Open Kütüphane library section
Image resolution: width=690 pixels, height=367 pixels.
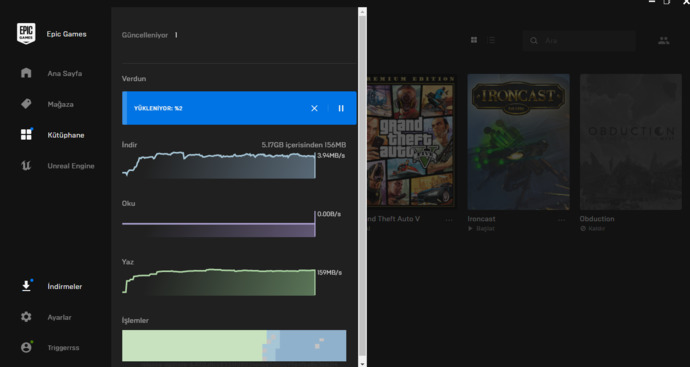tap(66, 135)
